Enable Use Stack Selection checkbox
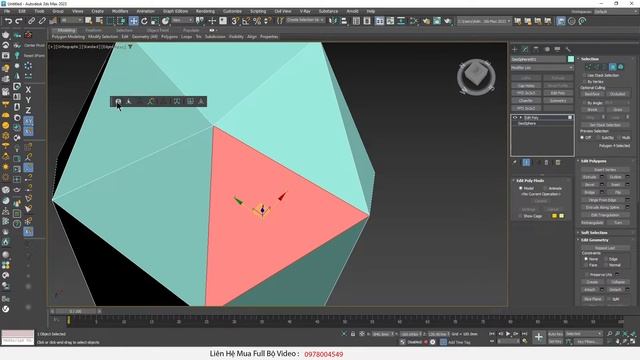The width and height of the screenshot is (640, 360). click(x=584, y=76)
